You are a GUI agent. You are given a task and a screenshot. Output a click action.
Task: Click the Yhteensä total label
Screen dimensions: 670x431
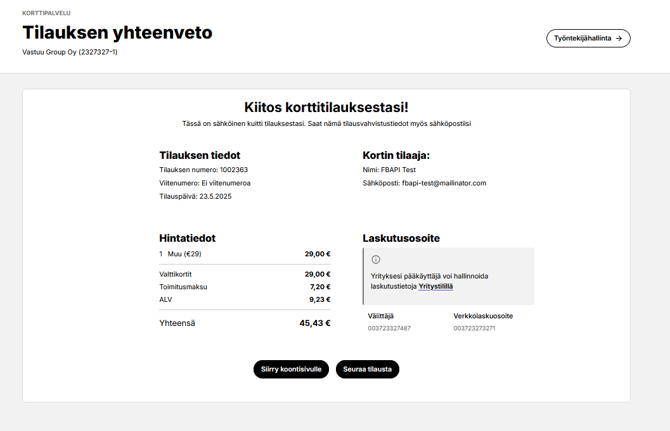[x=177, y=323]
